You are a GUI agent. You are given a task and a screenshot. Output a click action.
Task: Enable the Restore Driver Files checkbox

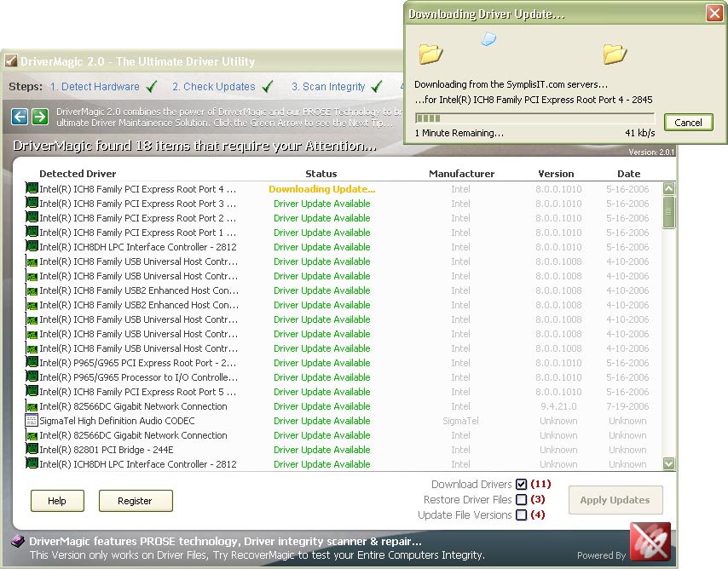[x=522, y=500]
